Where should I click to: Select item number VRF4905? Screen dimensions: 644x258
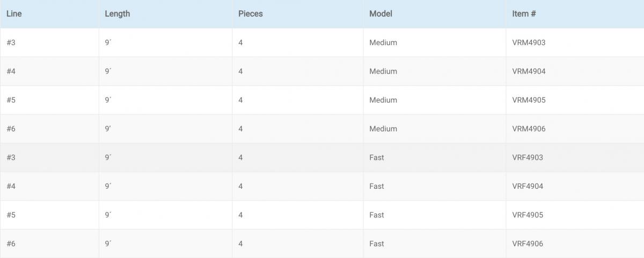coord(528,215)
